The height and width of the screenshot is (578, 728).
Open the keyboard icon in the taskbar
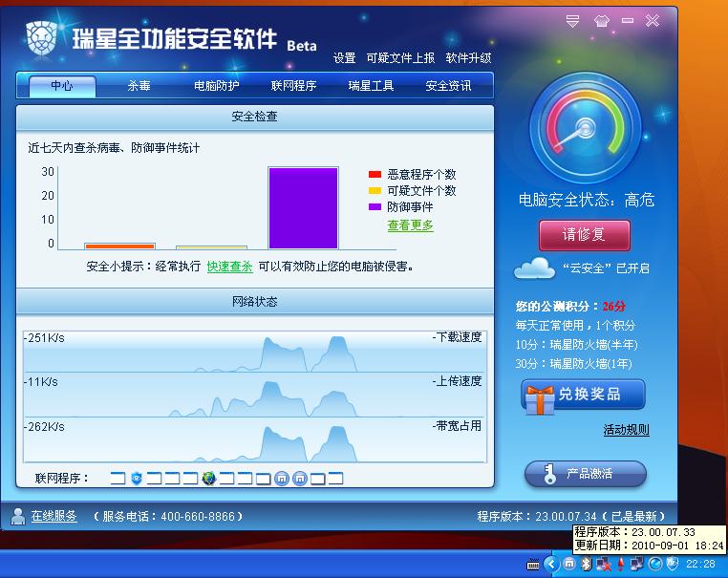[x=532, y=565]
